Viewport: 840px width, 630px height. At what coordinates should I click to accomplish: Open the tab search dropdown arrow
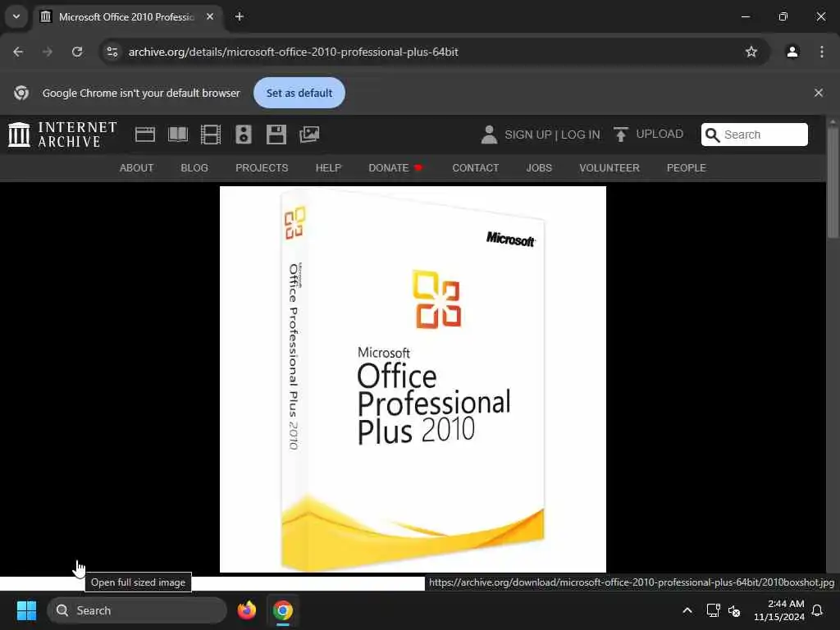[x=16, y=16]
